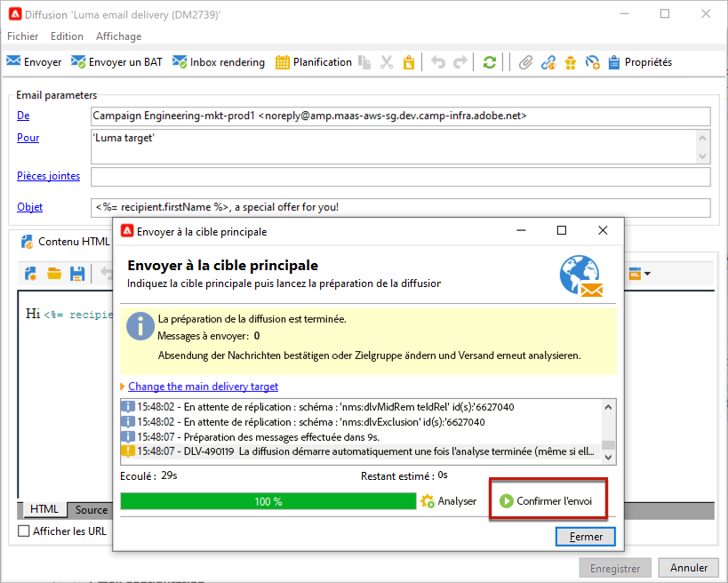Screen dimensions: 728x583
Task: Open the Fichier menu
Action: (x=23, y=36)
